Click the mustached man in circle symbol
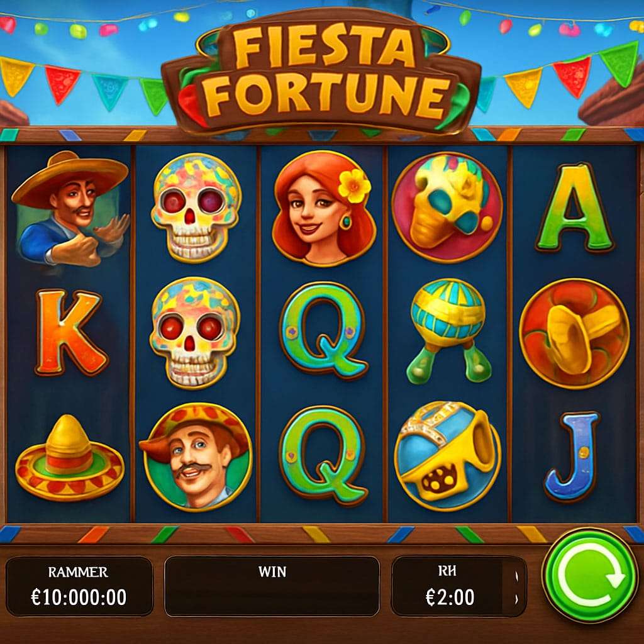644x644 pixels. coord(196,457)
